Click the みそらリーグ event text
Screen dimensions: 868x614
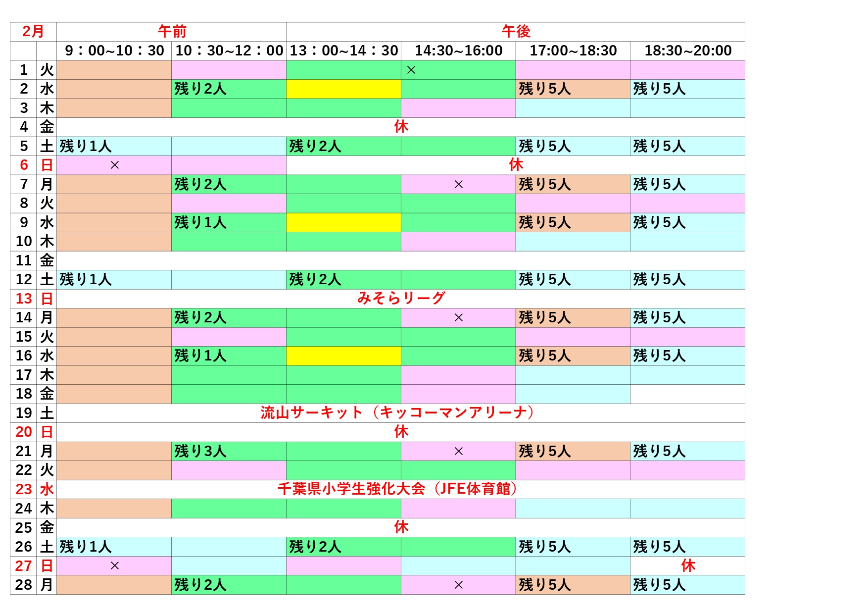401,298
